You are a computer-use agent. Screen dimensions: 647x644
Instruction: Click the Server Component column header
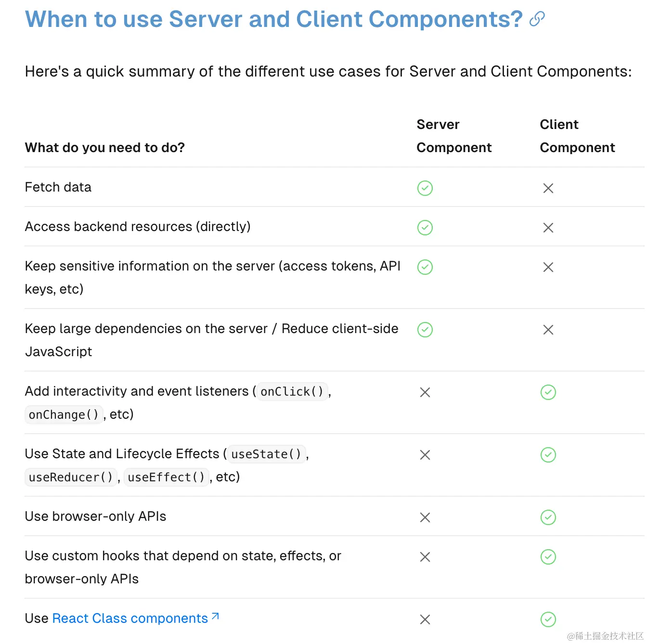(453, 136)
